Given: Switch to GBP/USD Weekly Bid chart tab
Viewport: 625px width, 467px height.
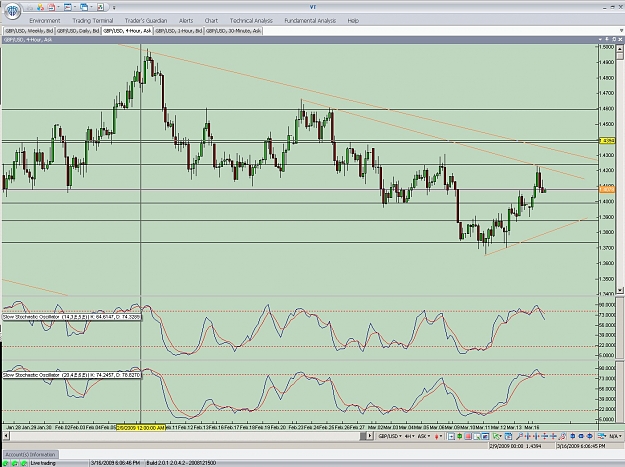Looking at the screenshot, I should 29,31.
